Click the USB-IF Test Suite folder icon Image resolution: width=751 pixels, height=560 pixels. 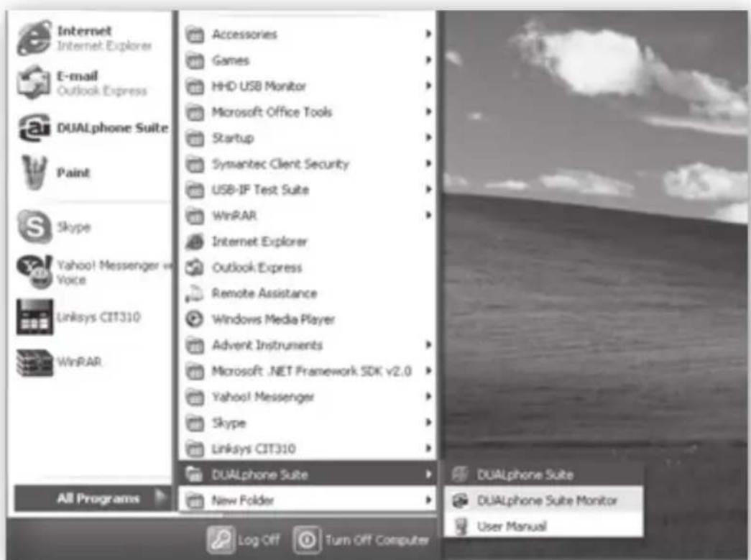point(195,190)
